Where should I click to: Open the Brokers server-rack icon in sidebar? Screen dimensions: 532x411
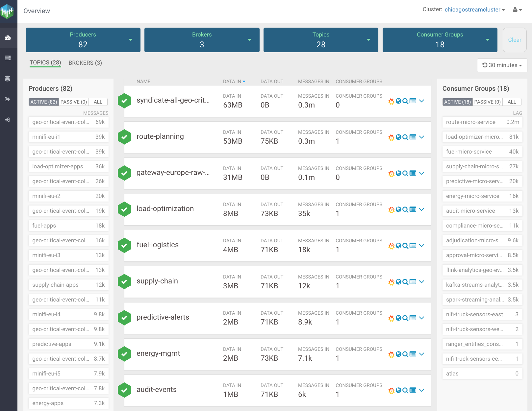(x=8, y=58)
